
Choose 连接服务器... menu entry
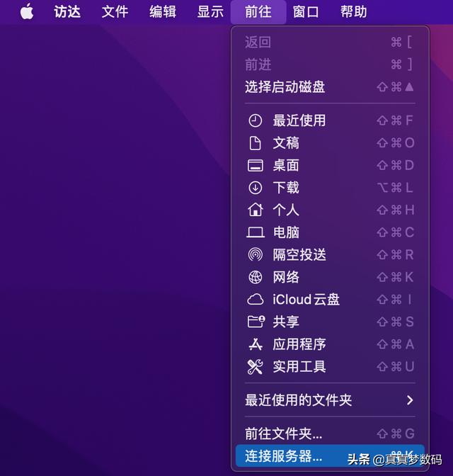(330, 456)
